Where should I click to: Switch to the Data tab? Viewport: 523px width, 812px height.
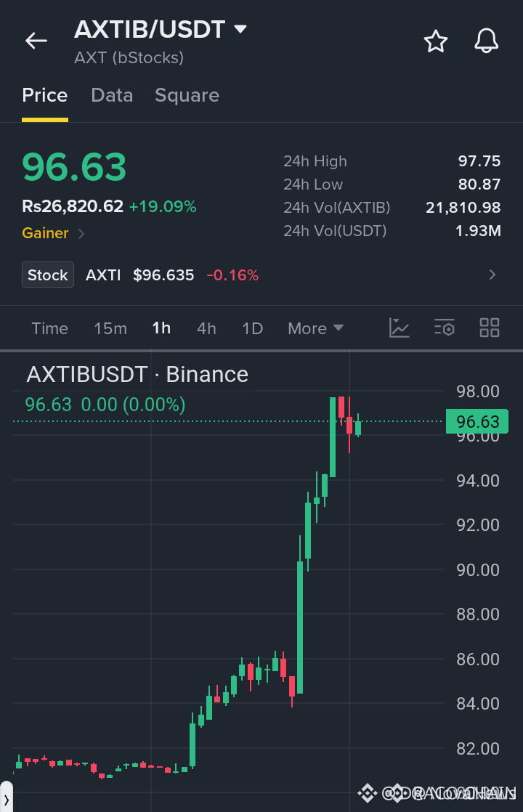(x=112, y=95)
